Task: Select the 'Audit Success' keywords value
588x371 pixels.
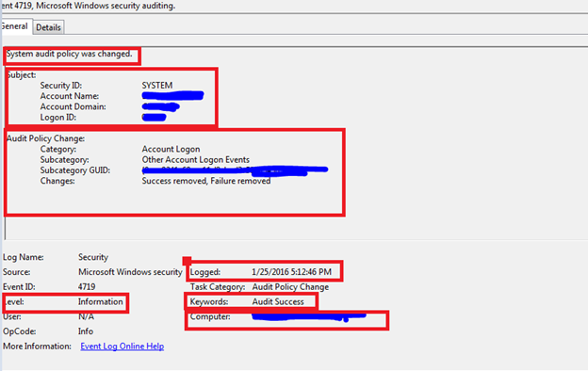Action: point(278,301)
